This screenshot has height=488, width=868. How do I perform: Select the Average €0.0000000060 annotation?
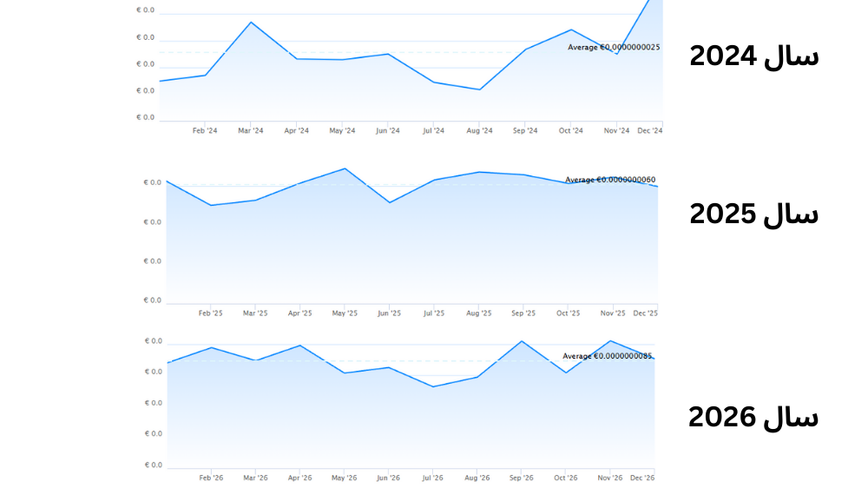click(x=610, y=180)
